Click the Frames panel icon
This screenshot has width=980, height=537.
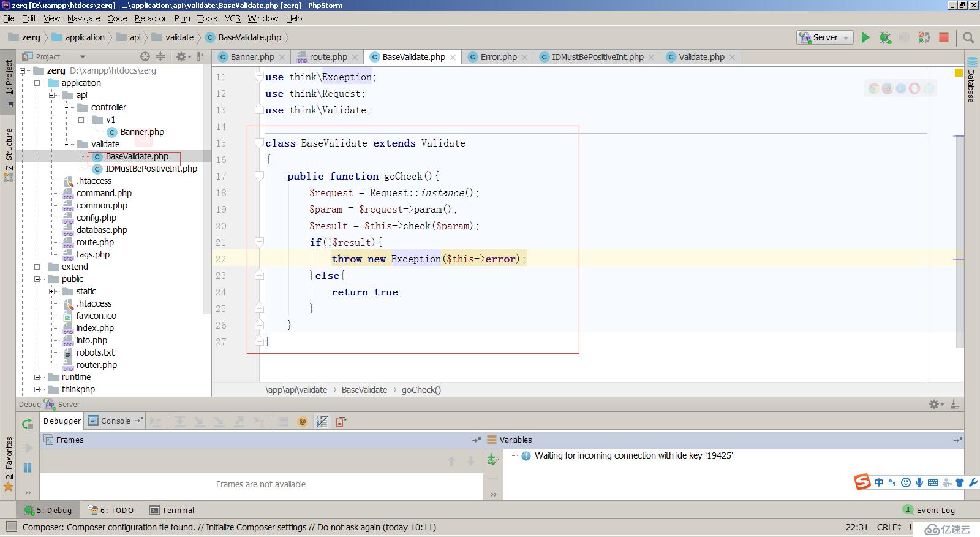48,440
